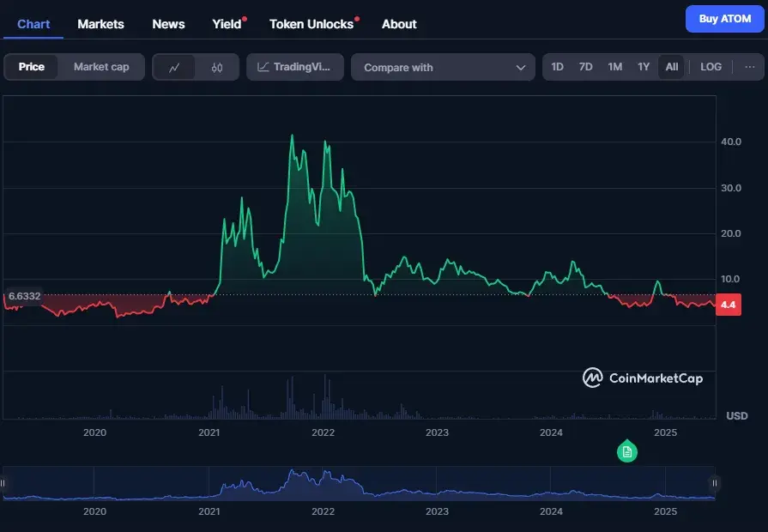
Task: Open the Chart tab
Action: [33, 24]
